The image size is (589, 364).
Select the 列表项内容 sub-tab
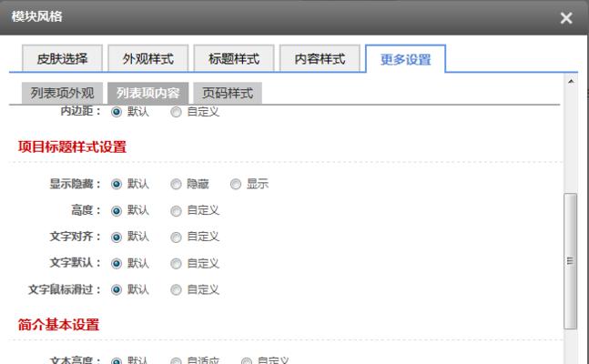[x=148, y=93]
